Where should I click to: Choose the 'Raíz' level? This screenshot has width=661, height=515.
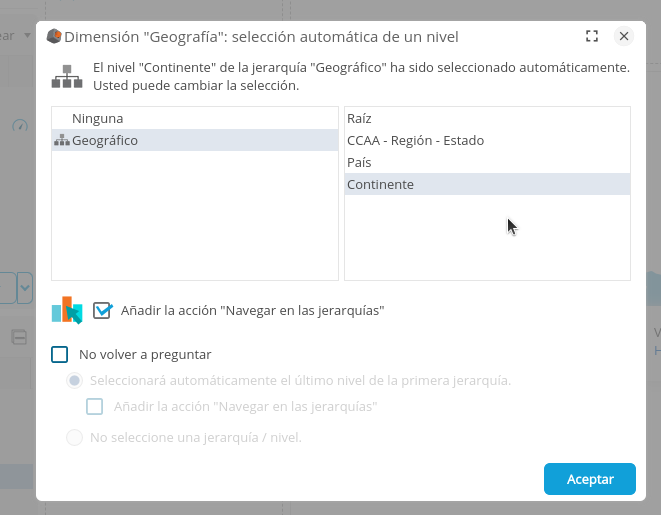[360, 118]
